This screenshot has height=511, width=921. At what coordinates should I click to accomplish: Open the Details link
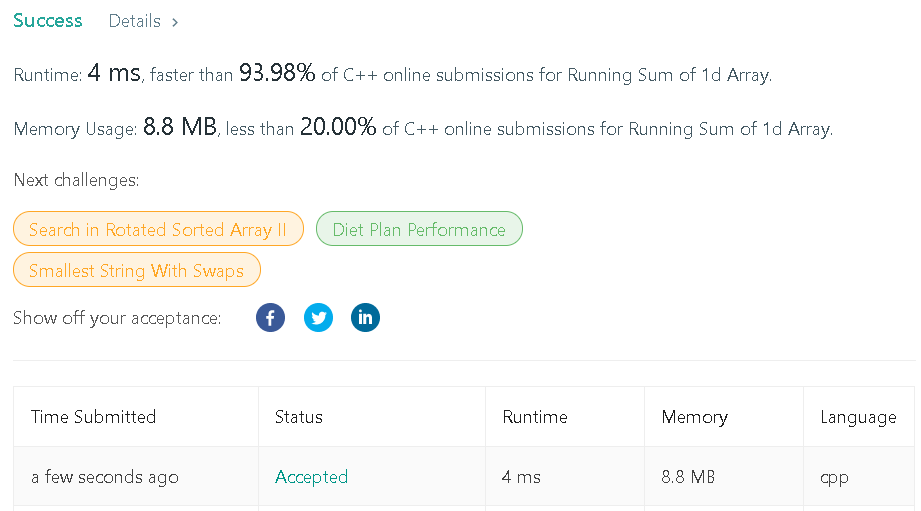135,21
